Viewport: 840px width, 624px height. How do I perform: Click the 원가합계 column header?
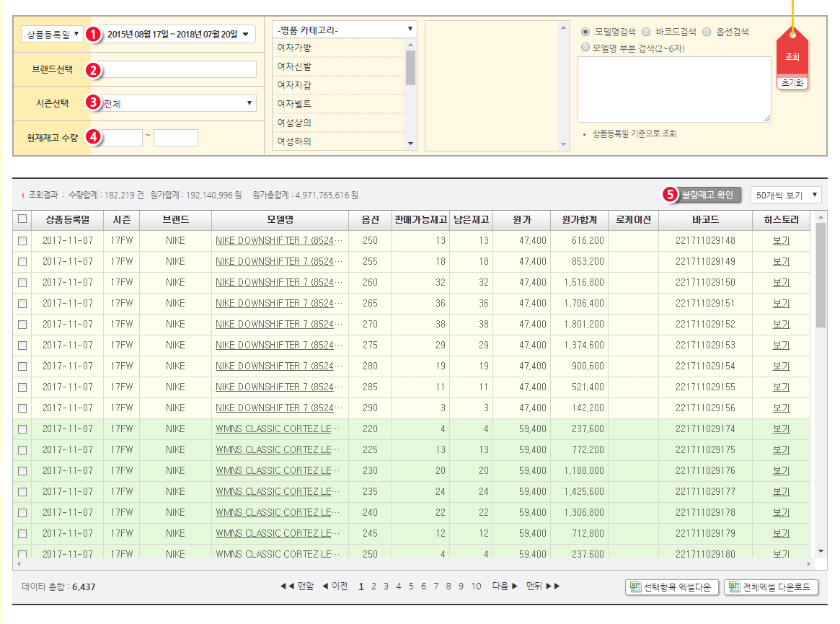click(x=579, y=220)
